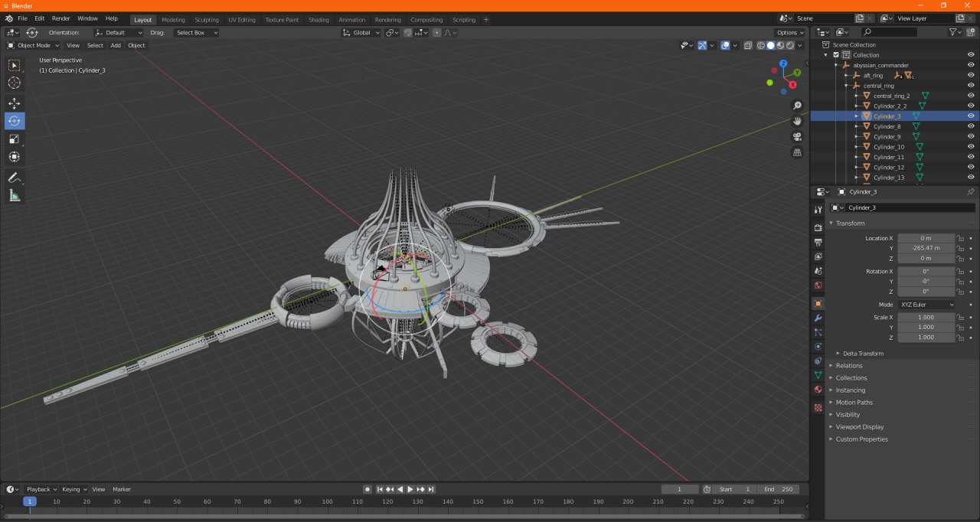Open the Render properties tab
The width and height of the screenshot is (980, 522).
[818, 227]
